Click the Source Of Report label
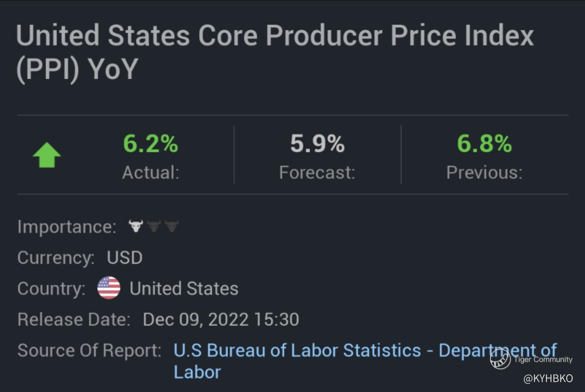The height and width of the screenshot is (392, 585). [89, 350]
